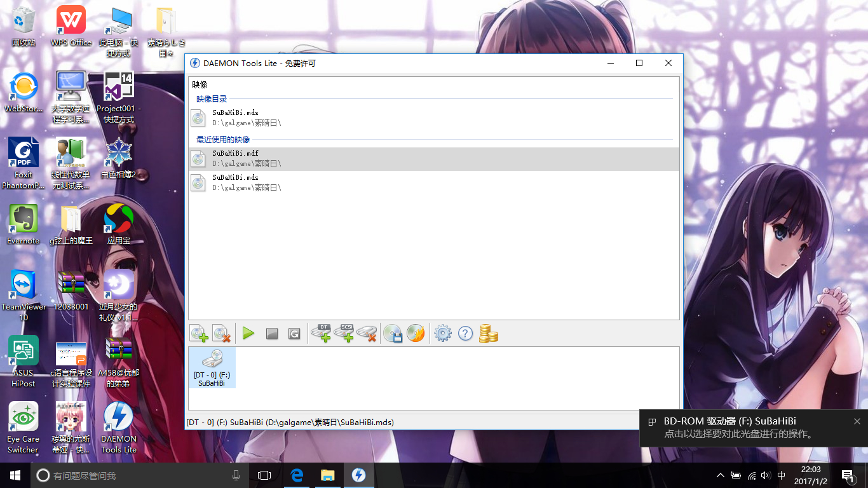Select the 大学数学过程学习 desktop shortcut

[71, 97]
